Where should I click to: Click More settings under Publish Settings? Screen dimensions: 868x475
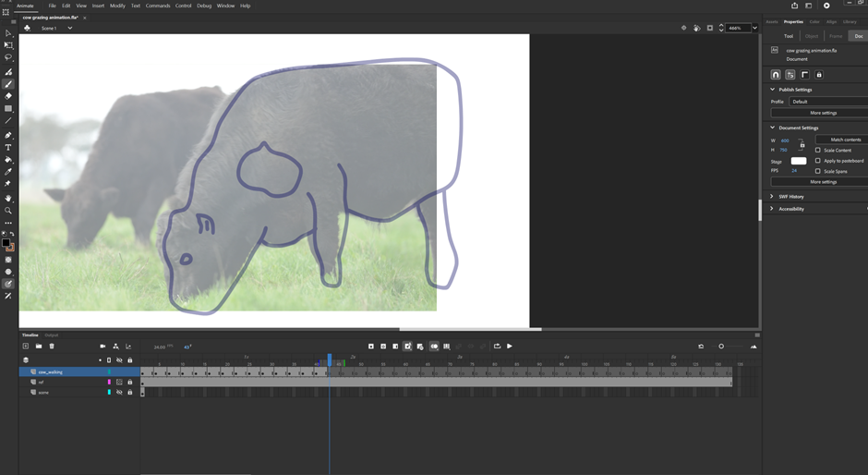(x=823, y=113)
